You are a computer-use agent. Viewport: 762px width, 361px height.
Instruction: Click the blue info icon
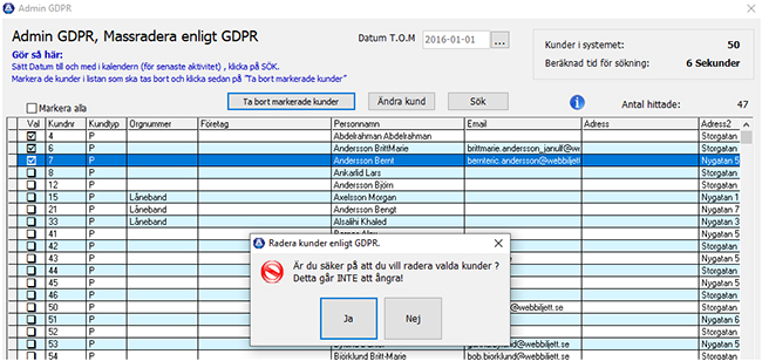tap(576, 103)
